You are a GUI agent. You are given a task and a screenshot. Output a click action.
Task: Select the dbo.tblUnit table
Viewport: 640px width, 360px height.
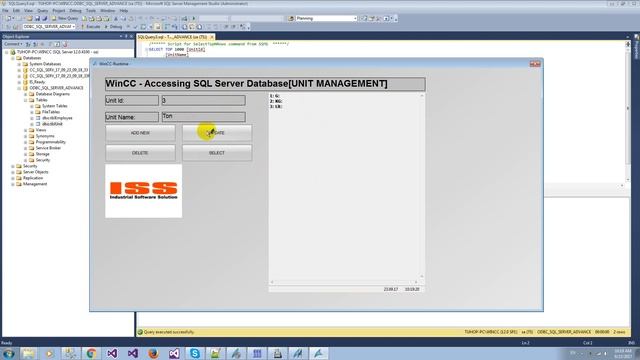click(52, 124)
